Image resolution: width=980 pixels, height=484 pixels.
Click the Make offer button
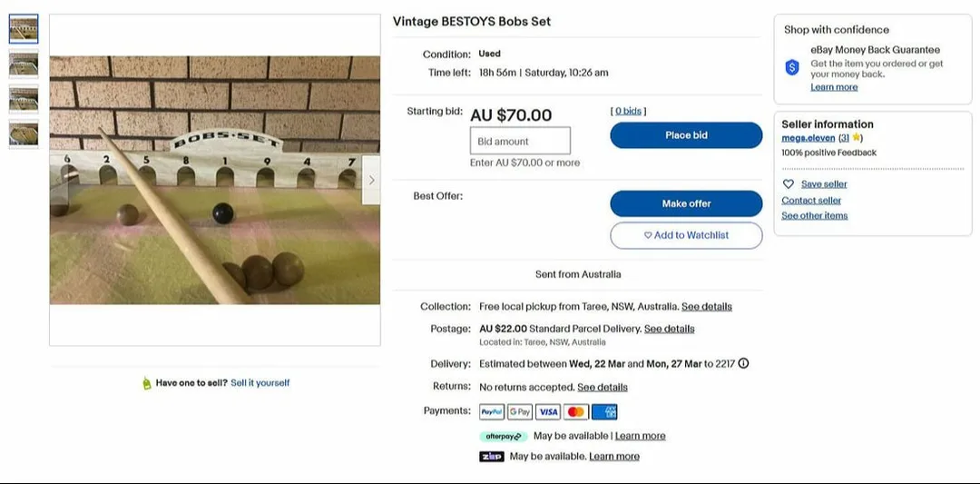tap(686, 203)
